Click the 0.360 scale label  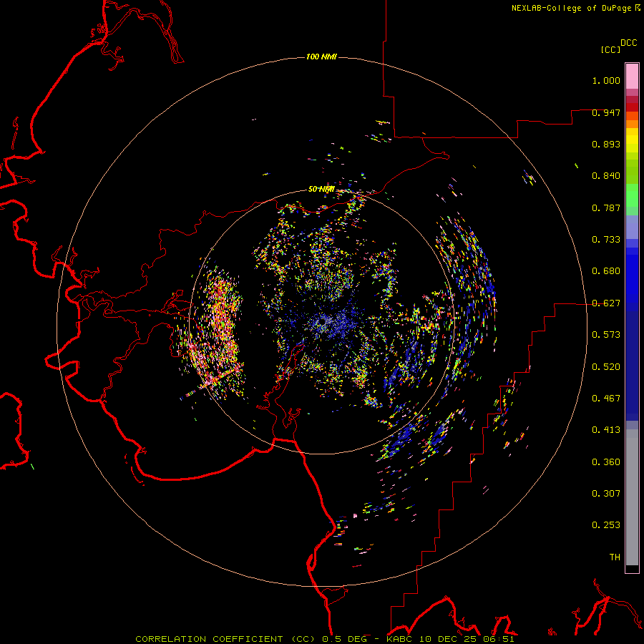[606, 462]
